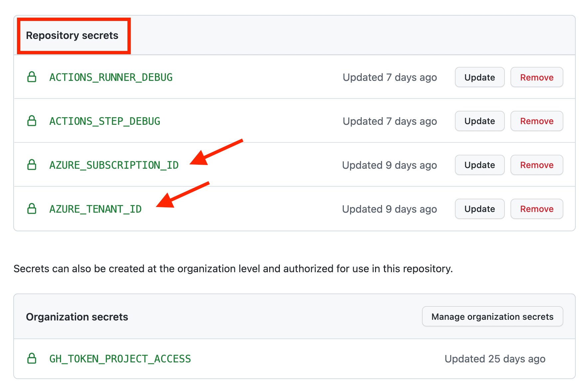Open the ACTIONS_STEP_DEBUG secret
This screenshot has height=392, width=587.
pyautogui.click(x=104, y=121)
